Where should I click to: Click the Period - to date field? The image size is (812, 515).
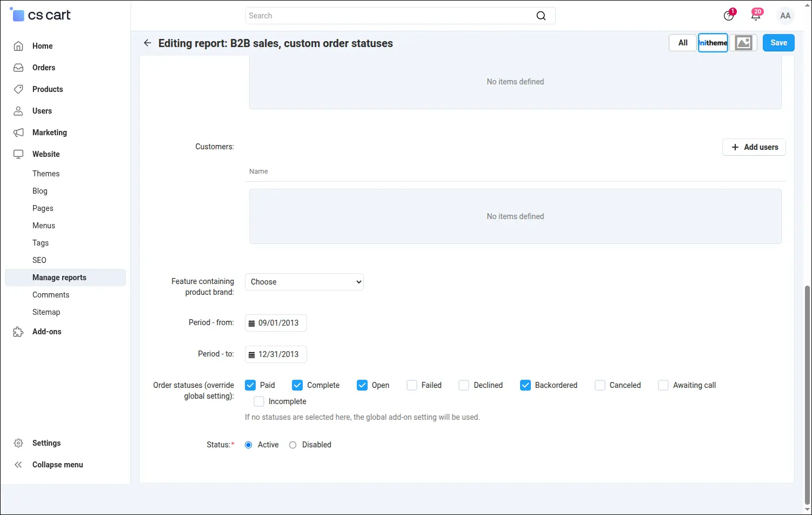click(276, 354)
